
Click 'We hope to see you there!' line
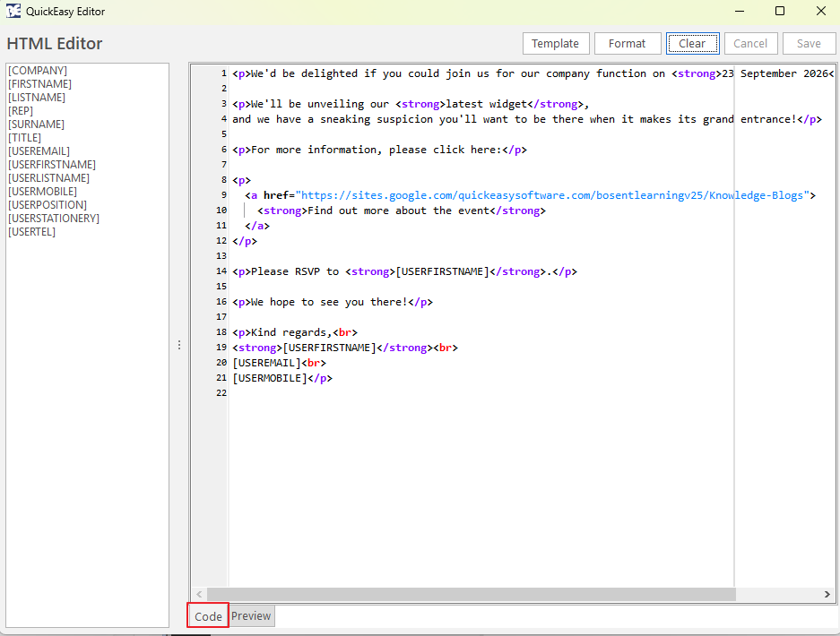pyautogui.click(x=332, y=302)
